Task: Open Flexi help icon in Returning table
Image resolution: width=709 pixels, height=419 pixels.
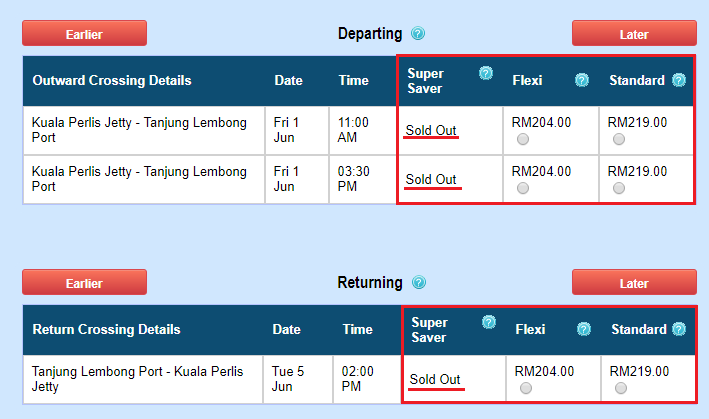Action: tap(584, 329)
